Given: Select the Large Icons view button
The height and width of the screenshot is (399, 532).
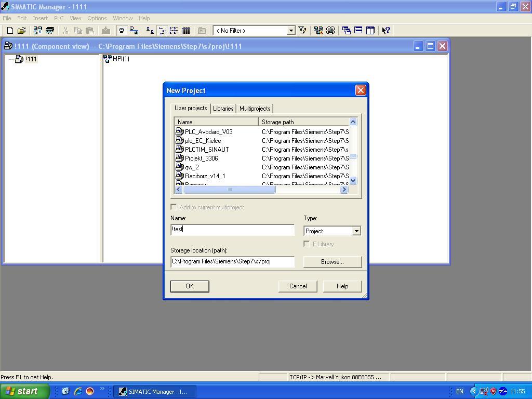Looking at the screenshot, I should pos(150,31).
